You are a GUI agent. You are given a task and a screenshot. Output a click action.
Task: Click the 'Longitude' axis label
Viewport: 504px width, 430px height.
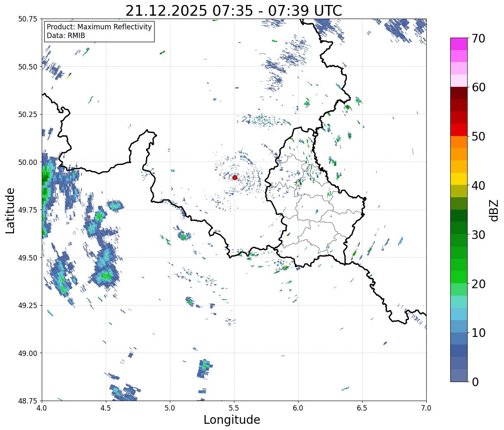coord(232,420)
